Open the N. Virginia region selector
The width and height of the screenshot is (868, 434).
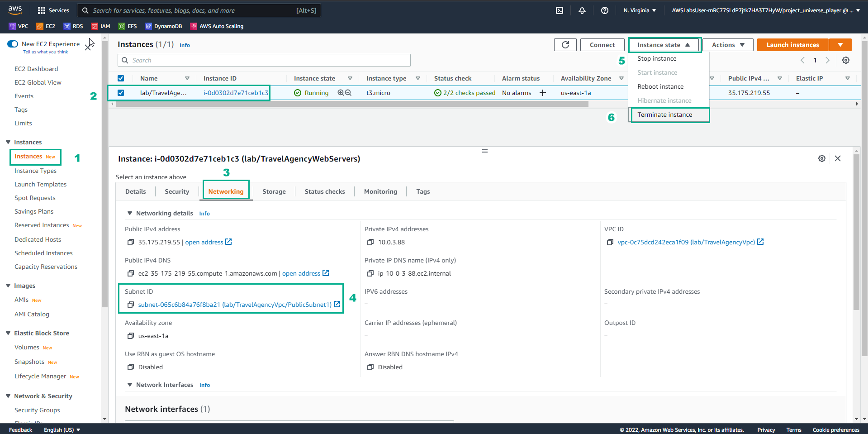coord(640,10)
